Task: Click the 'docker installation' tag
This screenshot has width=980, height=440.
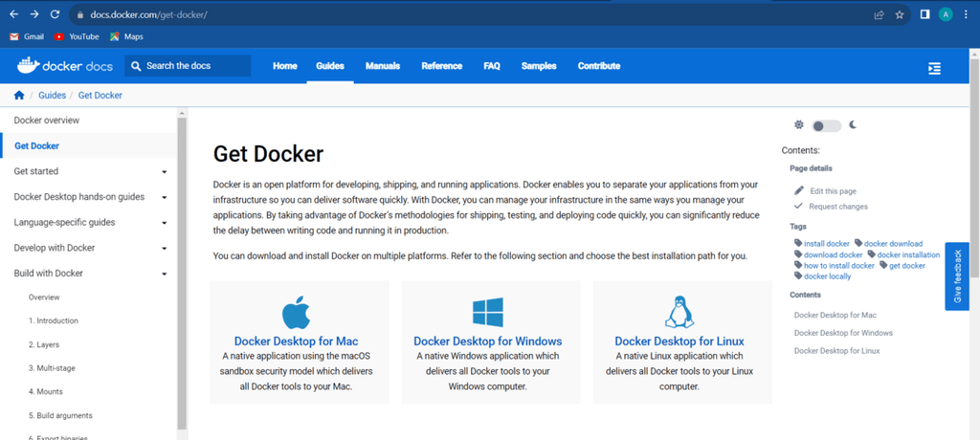Action: coord(908,255)
